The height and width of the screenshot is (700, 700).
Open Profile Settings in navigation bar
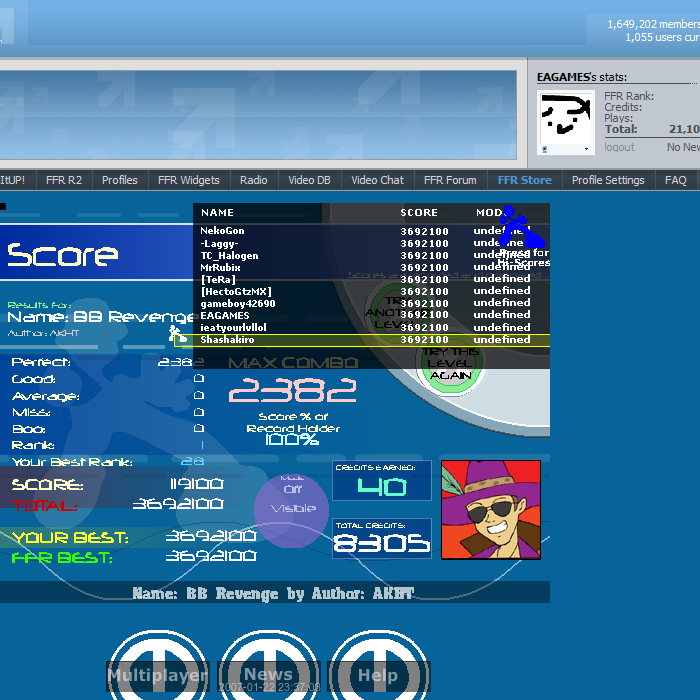click(x=608, y=180)
